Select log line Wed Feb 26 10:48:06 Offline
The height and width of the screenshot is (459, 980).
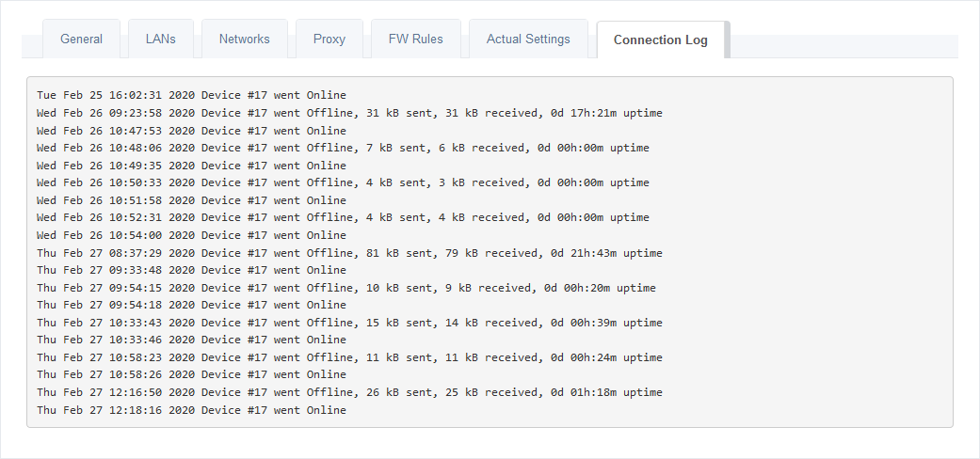[x=343, y=148]
